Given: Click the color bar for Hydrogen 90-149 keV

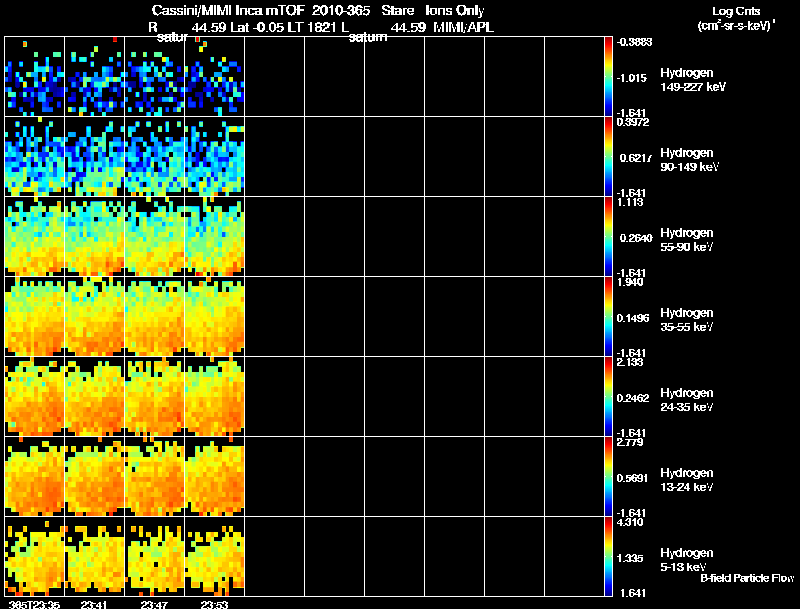Looking at the screenshot, I should [x=609, y=157].
